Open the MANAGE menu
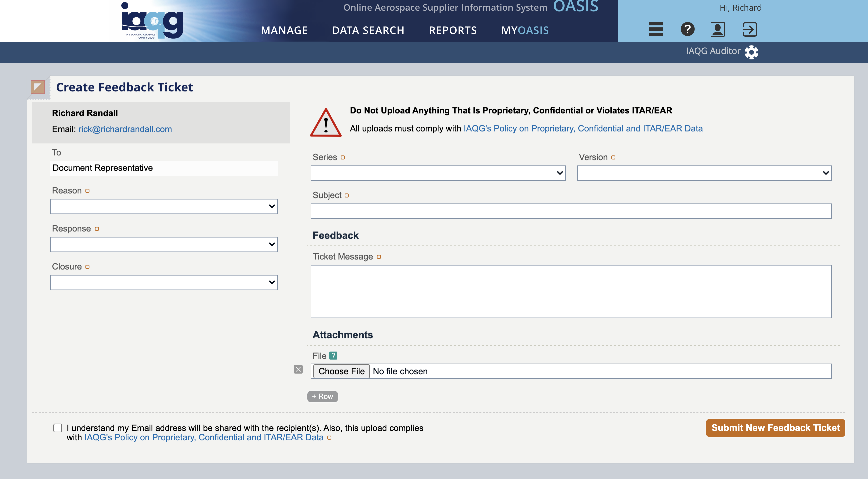The width and height of the screenshot is (868, 479). tap(284, 30)
